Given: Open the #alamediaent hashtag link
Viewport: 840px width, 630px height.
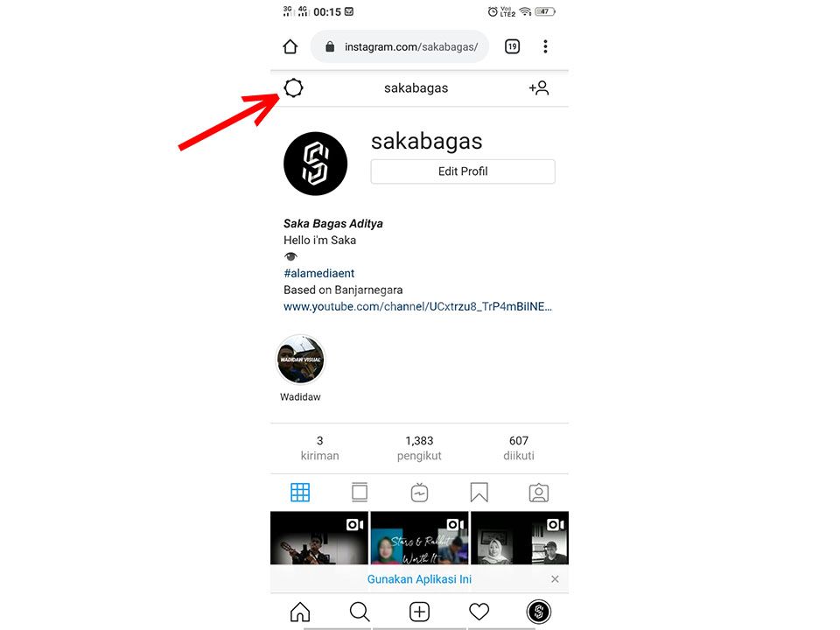Looking at the screenshot, I should 318,273.
